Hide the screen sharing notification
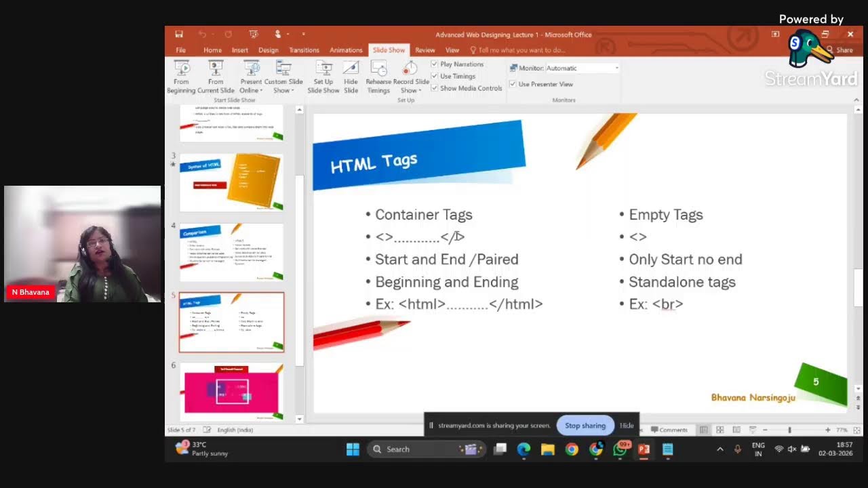 tap(627, 426)
